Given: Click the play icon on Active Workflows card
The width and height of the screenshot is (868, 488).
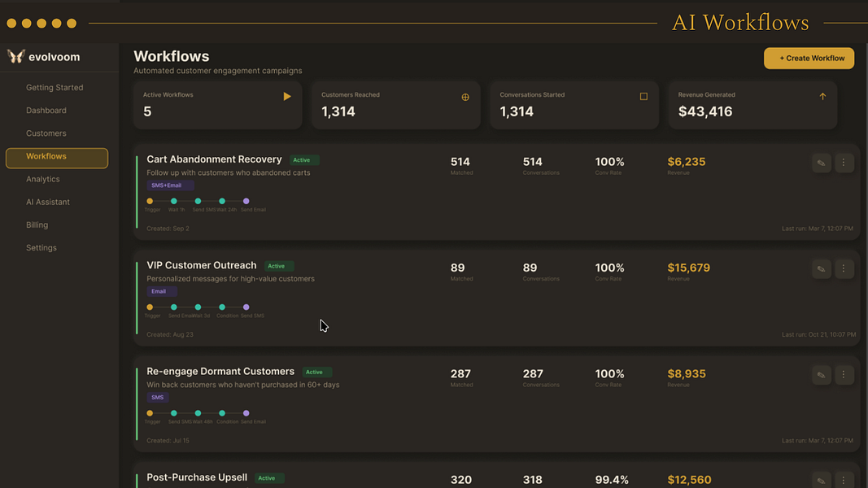Looking at the screenshot, I should tap(286, 96).
